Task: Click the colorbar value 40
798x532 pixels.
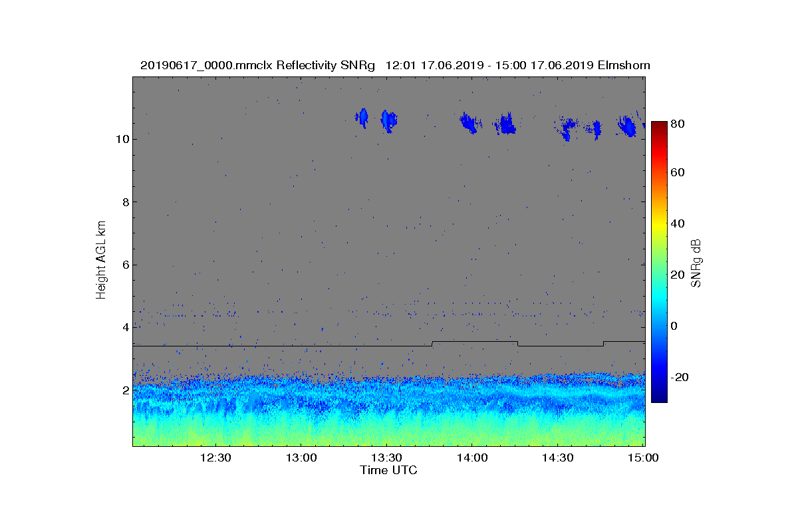Action: coord(678,223)
